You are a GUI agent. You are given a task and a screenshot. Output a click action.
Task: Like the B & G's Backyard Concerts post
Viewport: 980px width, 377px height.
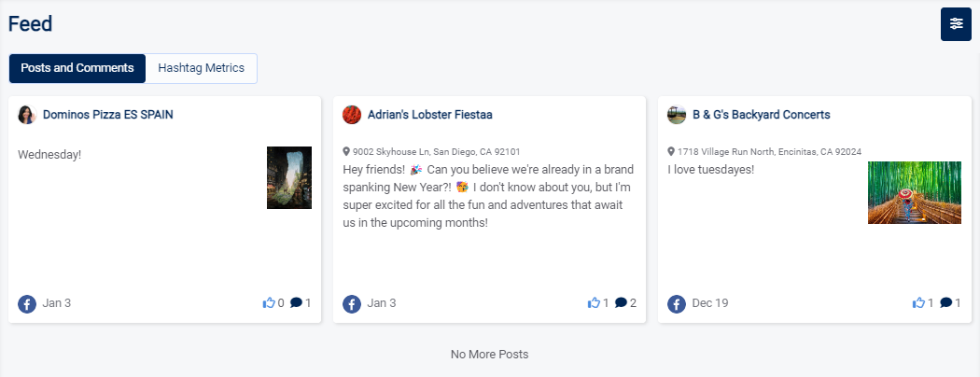point(918,303)
